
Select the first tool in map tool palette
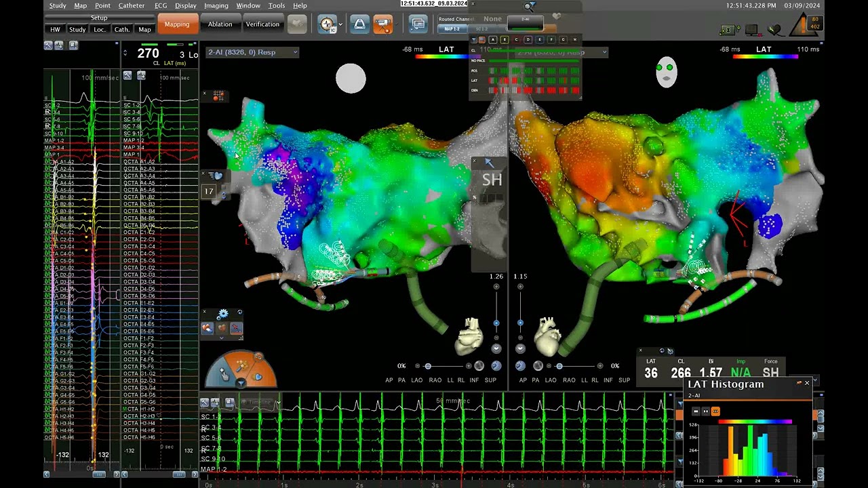(x=208, y=329)
